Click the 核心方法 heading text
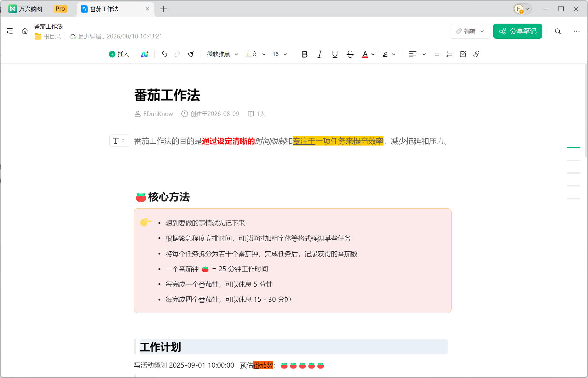This screenshot has height=378, width=588. pyautogui.click(x=169, y=197)
